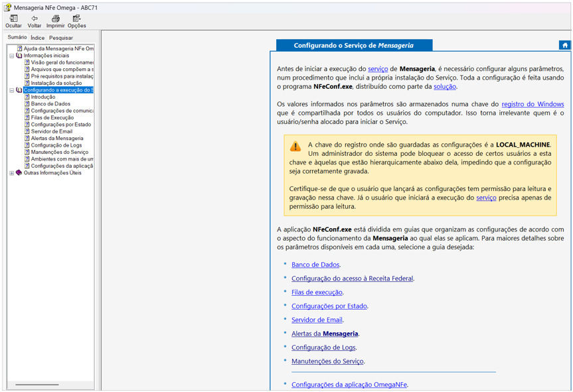Image resolution: width=573 pixels, height=392 pixels.
Task: Click page icon beside Ajuda da Mensageria
Action: coord(20,48)
